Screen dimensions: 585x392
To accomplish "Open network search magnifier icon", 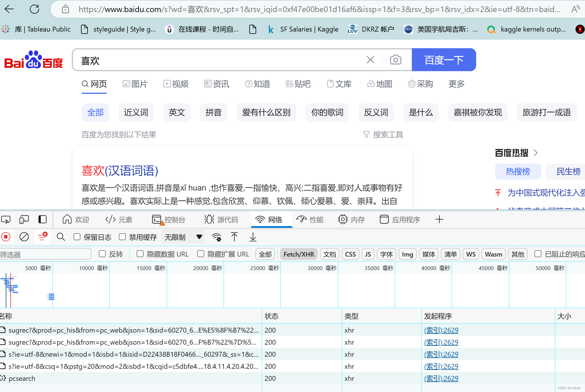I will click(61, 237).
